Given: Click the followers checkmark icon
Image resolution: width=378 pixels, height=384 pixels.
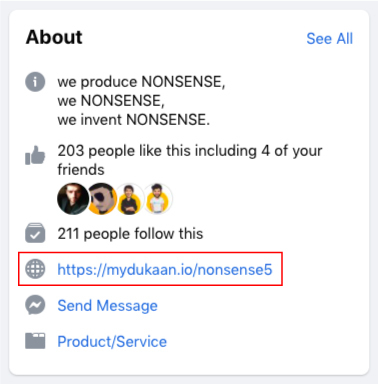Looking at the screenshot, I should (35, 233).
